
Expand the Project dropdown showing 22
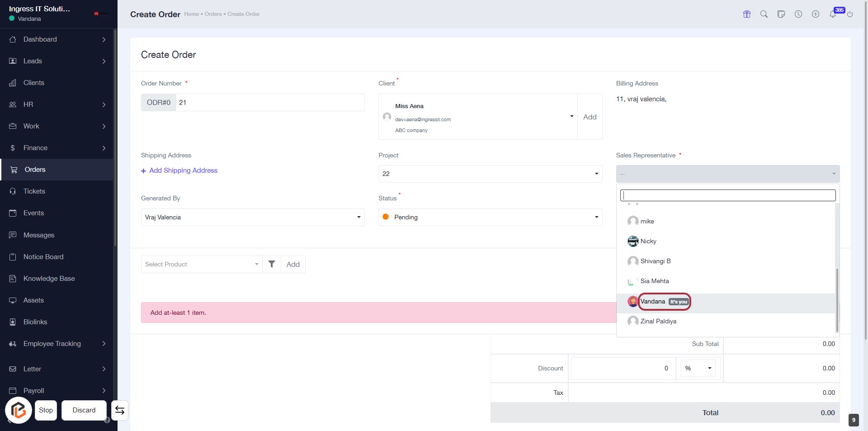click(x=490, y=174)
